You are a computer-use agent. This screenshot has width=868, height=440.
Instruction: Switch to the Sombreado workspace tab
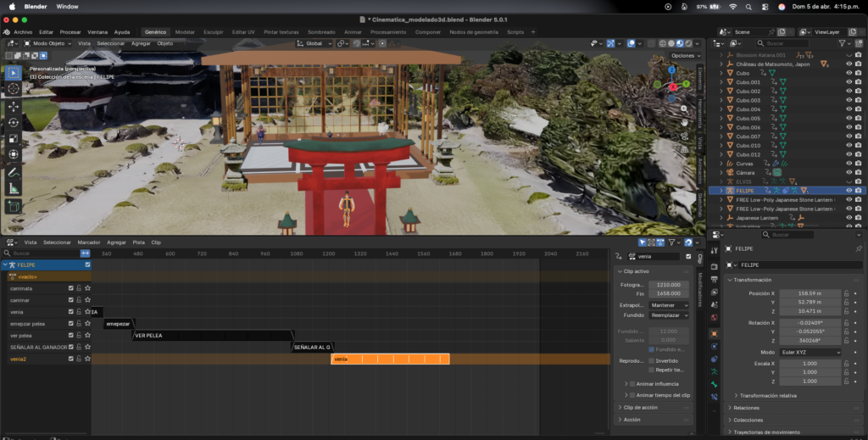[x=320, y=31]
